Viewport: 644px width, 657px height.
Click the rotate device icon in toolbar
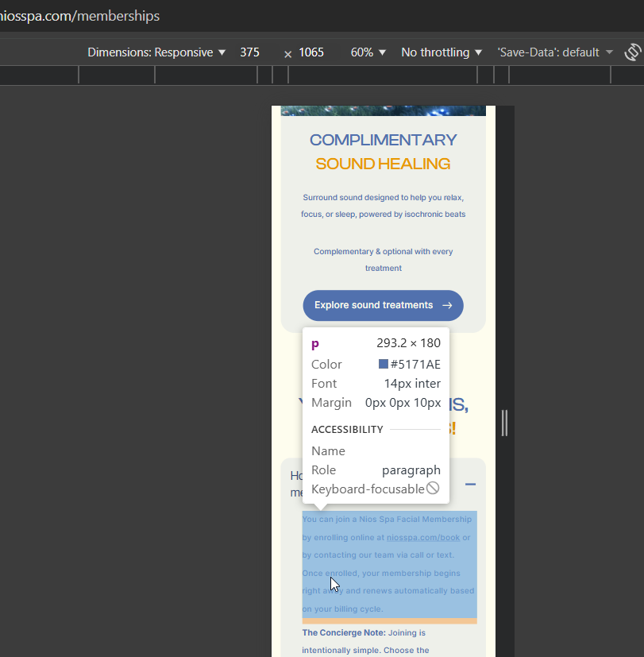point(633,52)
